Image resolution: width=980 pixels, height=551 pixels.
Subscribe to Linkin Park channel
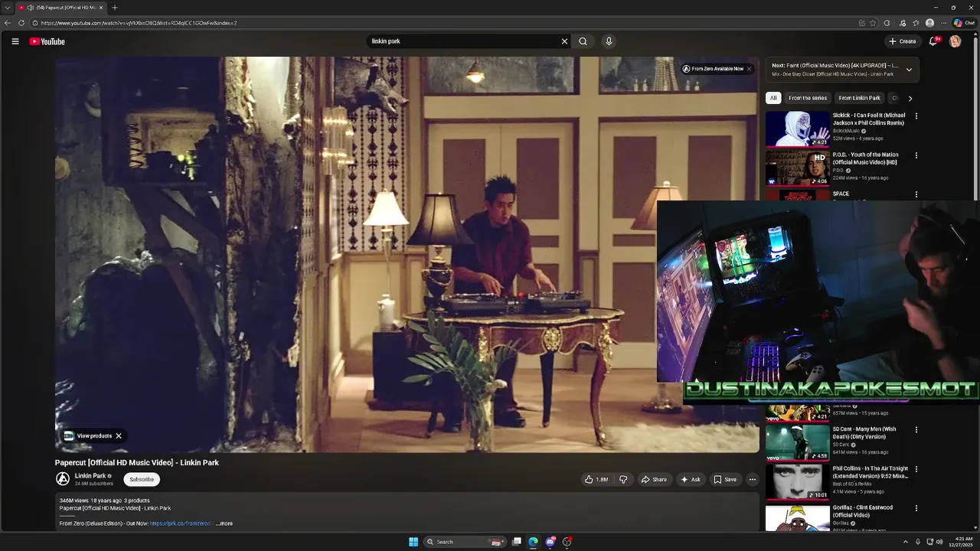pos(142,479)
